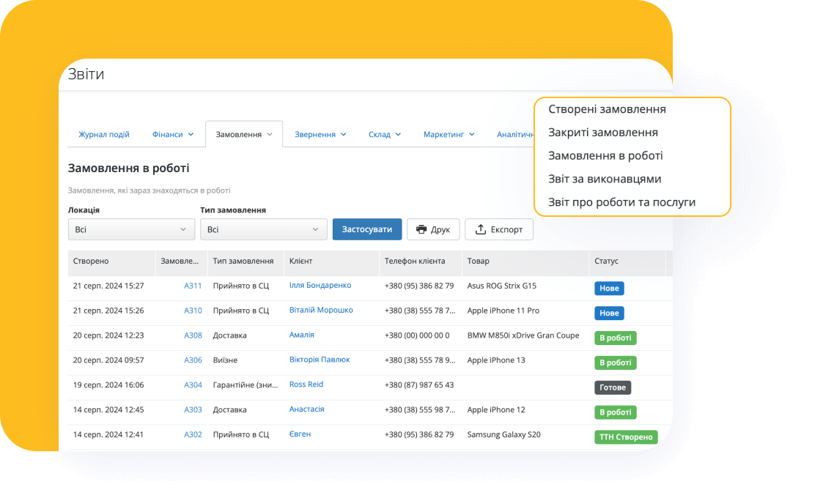The width and height of the screenshot is (834, 504).
Task: Open the Звернення tab
Action: [320, 135]
